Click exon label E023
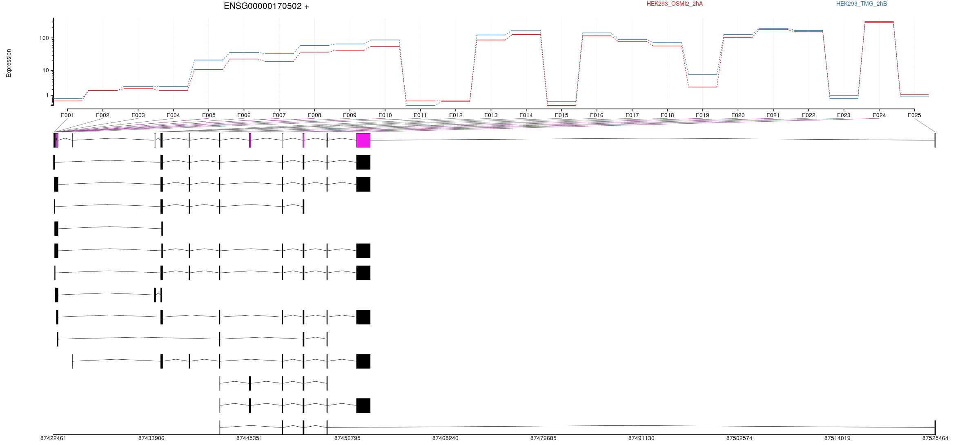Viewport: 980px width, 445px height. click(x=844, y=115)
